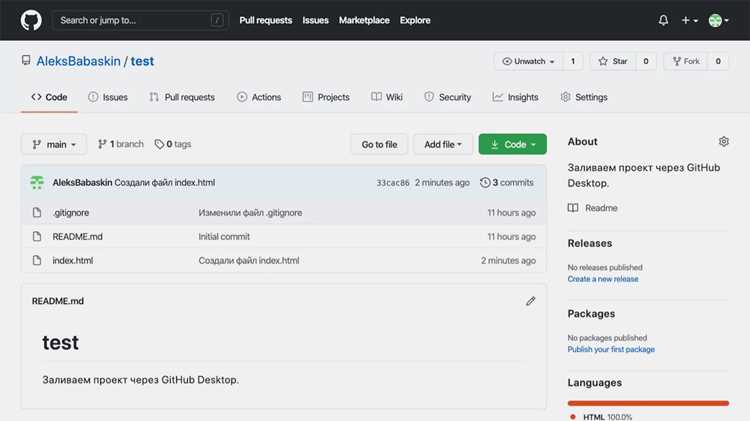Click the fork icon on the Fork button

(x=676, y=61)
